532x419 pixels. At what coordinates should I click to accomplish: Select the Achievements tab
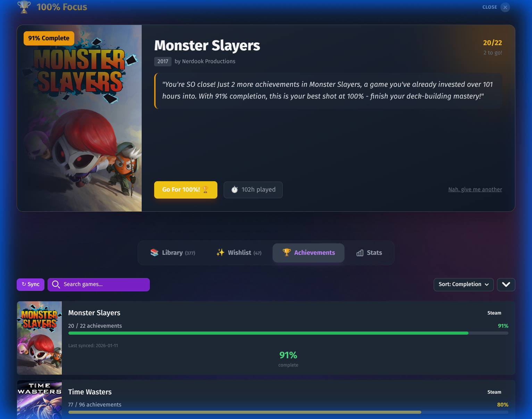point(308,253)
